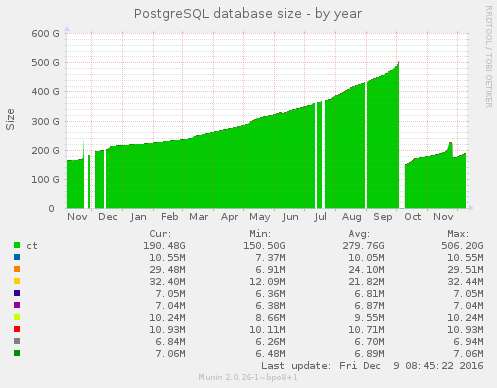
Task: Click the graph title 'PostgreSQL database size - by year'
Action: tap(248, 14)
